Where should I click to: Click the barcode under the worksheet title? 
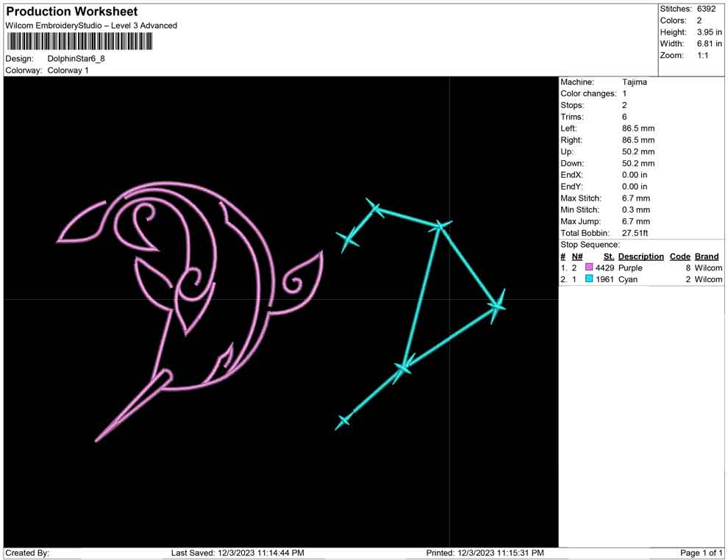(x=79, y=41)
